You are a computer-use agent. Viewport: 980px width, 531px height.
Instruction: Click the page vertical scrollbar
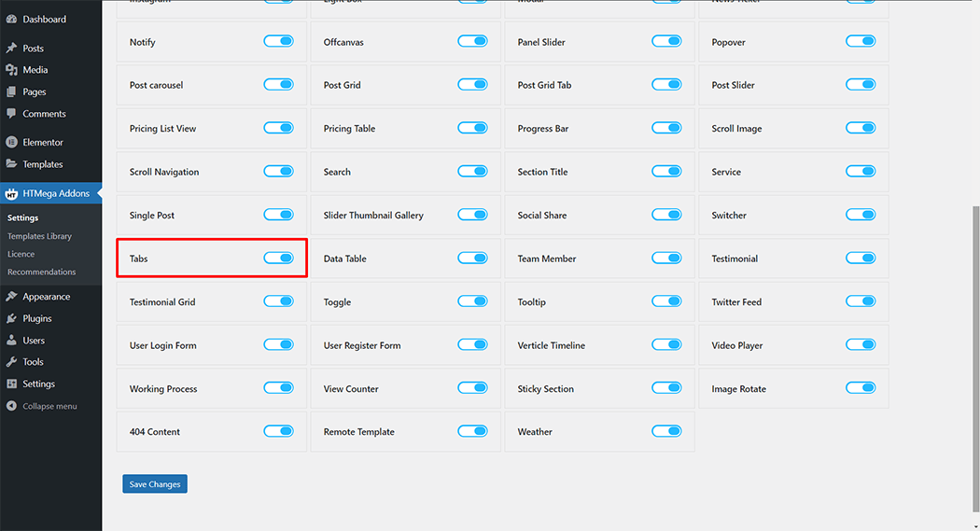click(x=975, y=359)
